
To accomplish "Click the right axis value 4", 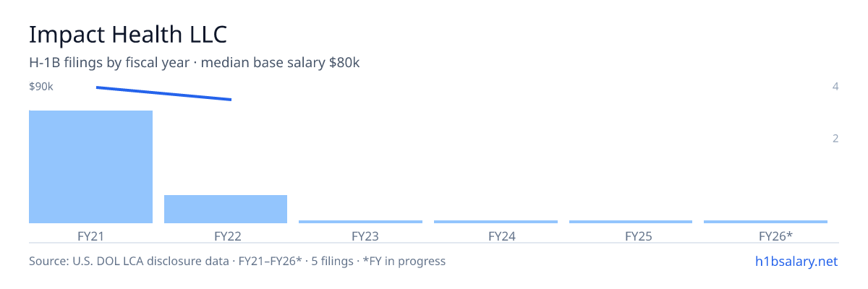I will 835,87.
